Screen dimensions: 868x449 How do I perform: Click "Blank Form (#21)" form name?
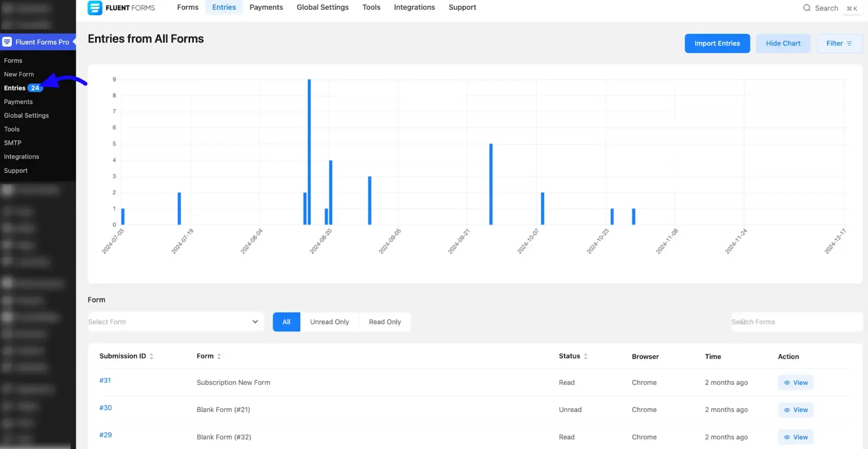tap(224, 410)
